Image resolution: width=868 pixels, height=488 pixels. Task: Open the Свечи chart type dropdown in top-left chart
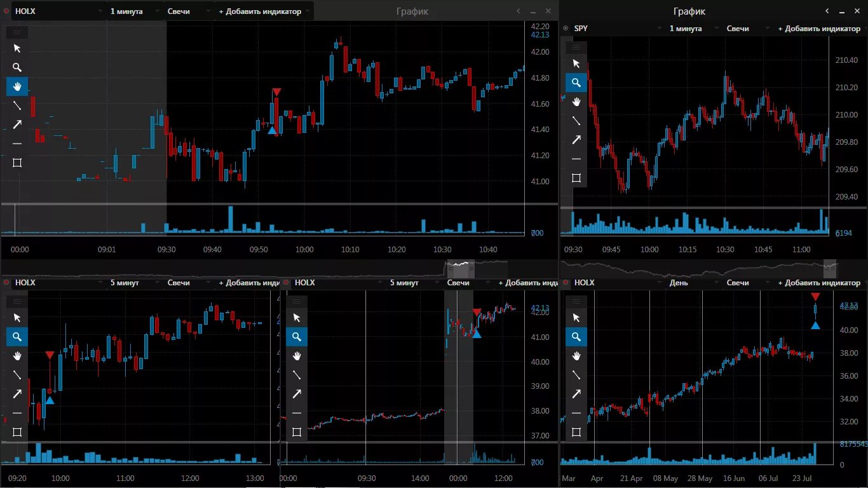point(189,11)
